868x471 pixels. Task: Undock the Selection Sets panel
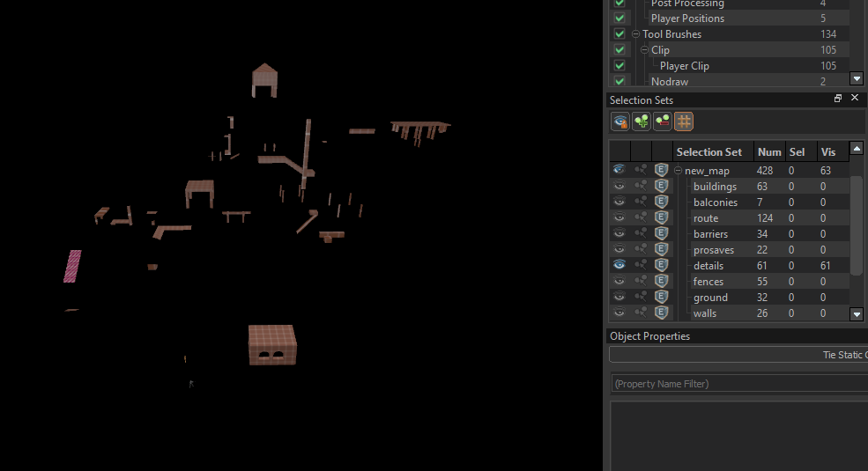(838, 98)
